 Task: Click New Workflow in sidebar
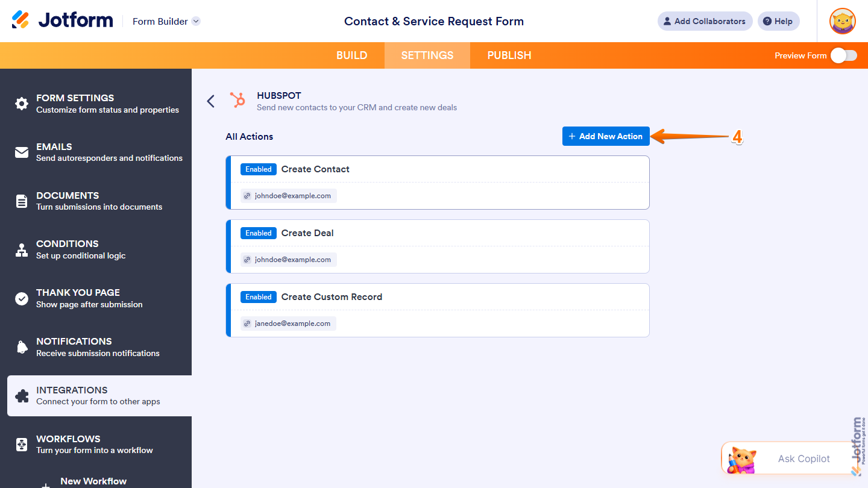[x=93, y=481]
